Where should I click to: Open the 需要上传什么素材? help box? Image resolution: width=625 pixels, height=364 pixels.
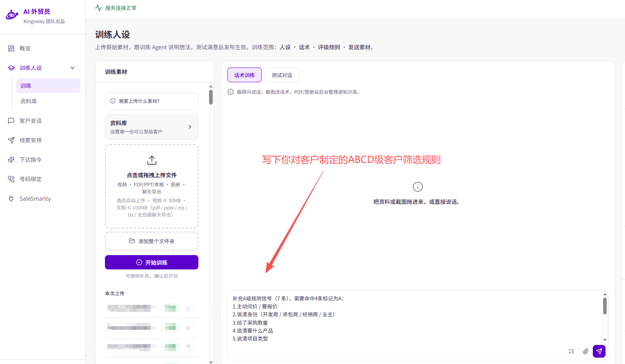151,101
